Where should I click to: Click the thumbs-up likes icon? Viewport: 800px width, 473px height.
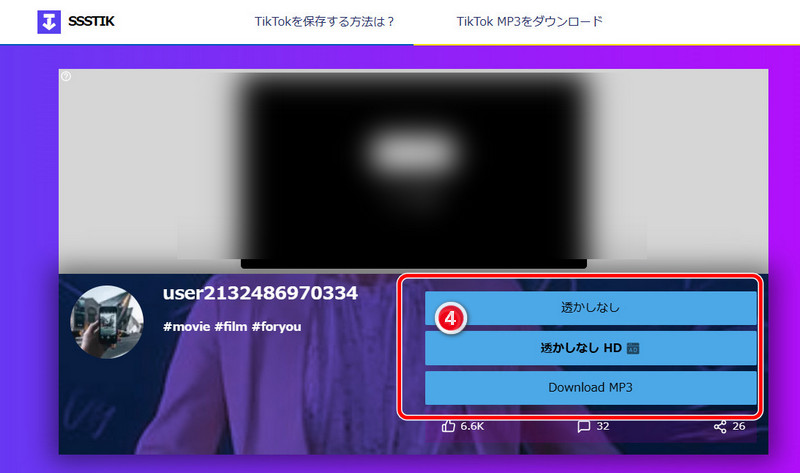click(448, 426)
